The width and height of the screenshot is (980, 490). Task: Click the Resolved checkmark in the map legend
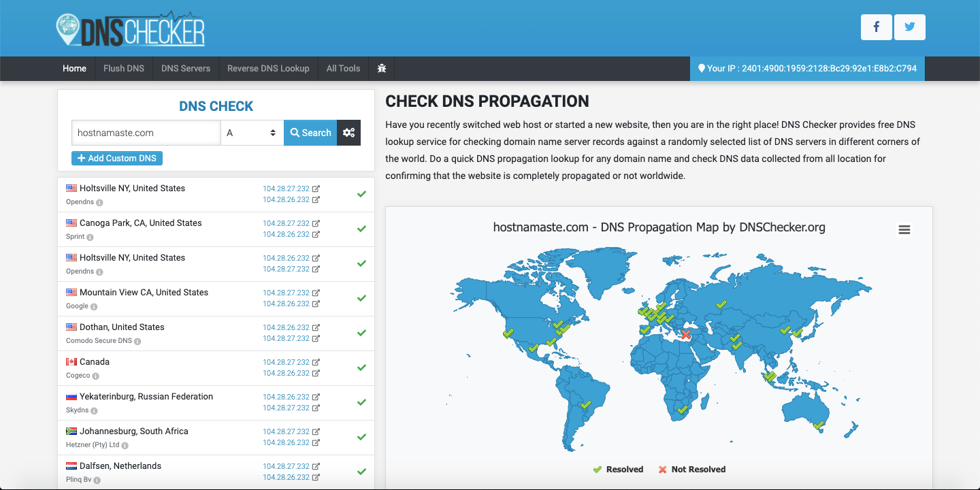[x=598, y=469]
